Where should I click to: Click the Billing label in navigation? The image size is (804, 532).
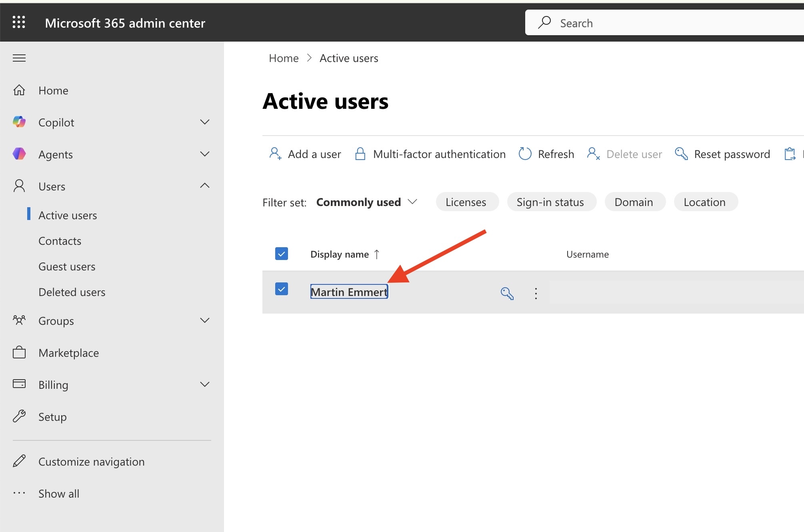[x=53, y=385]
